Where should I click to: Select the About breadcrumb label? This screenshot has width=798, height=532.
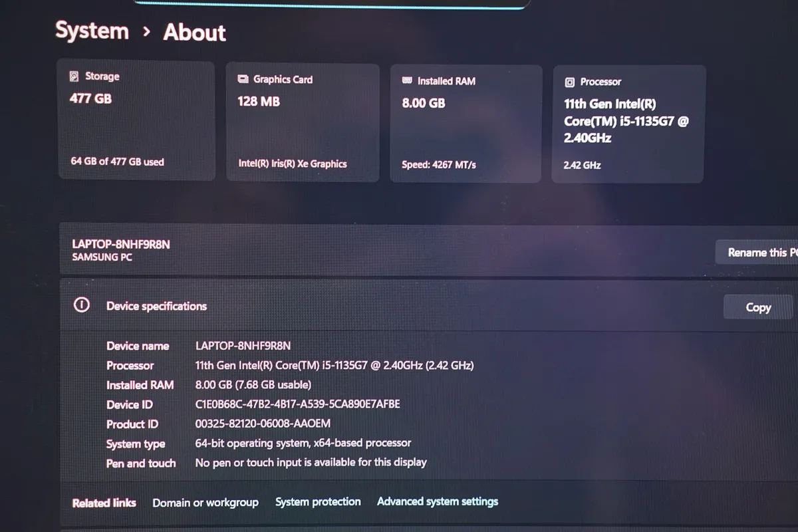tap(194, 32)
